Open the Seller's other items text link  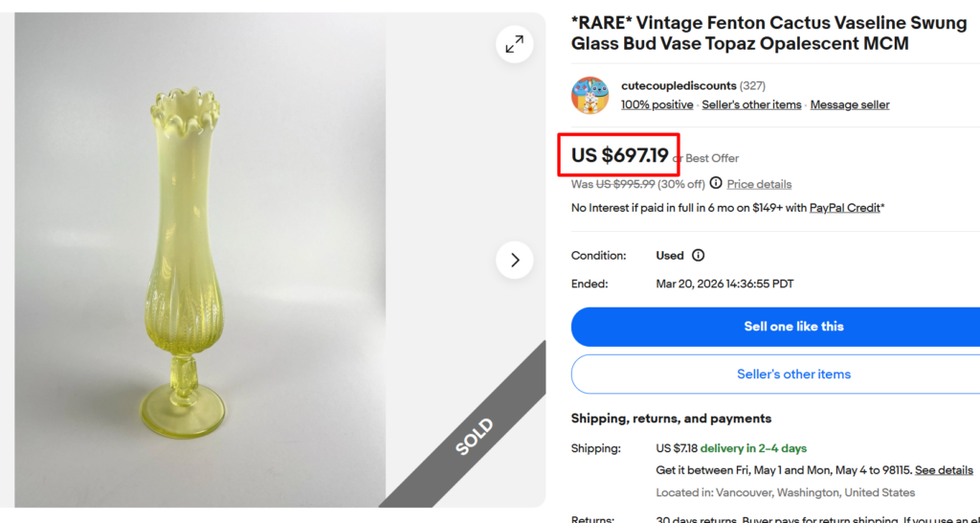click(751, 104)
